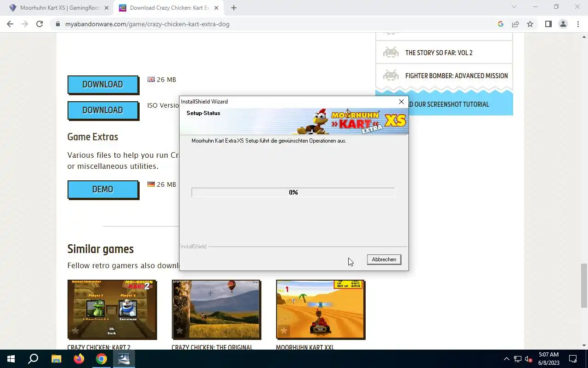
Task: Close the Download Crazy Chicken browser tab
Action: coord(216,8)
